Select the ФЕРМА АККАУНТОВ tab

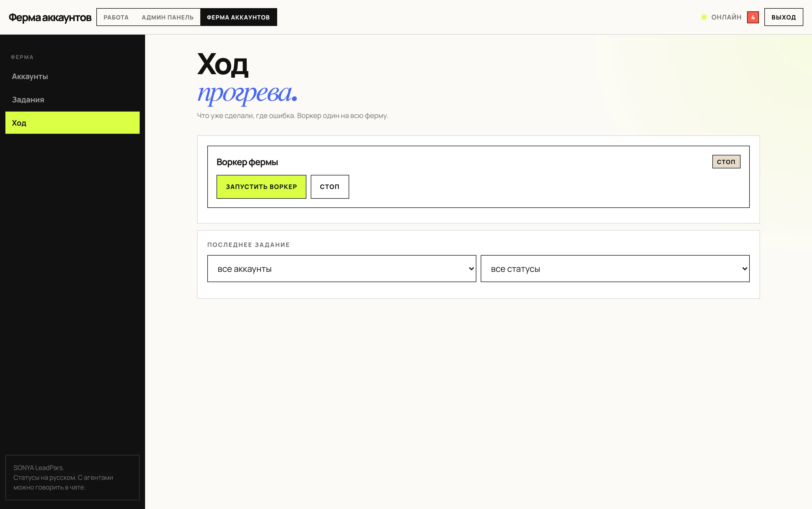pyautogui.click(x=238, y=17)
